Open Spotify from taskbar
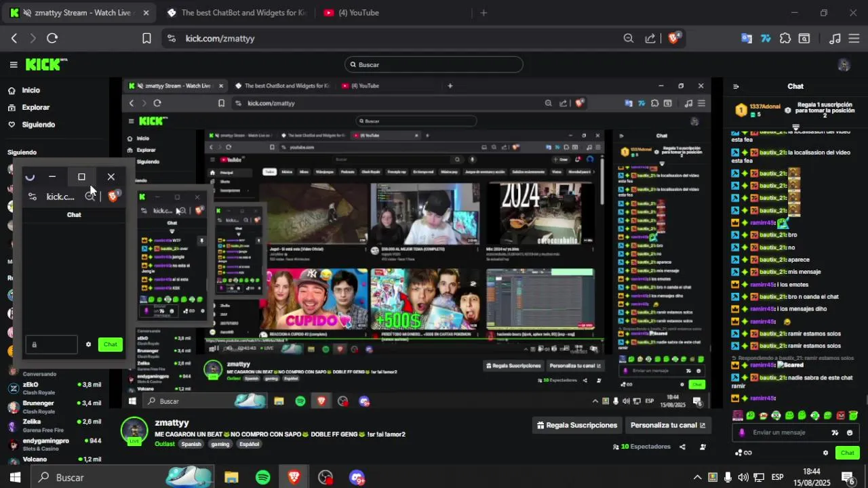The height and width of the screenshot is (488, 868). (263, 477)
